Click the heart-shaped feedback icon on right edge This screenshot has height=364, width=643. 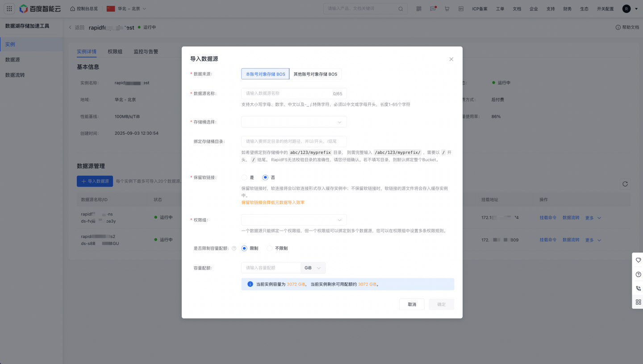638,260
